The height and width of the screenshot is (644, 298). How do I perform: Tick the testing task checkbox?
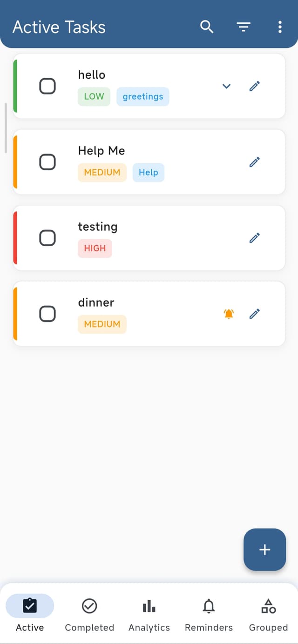(47, 238)
